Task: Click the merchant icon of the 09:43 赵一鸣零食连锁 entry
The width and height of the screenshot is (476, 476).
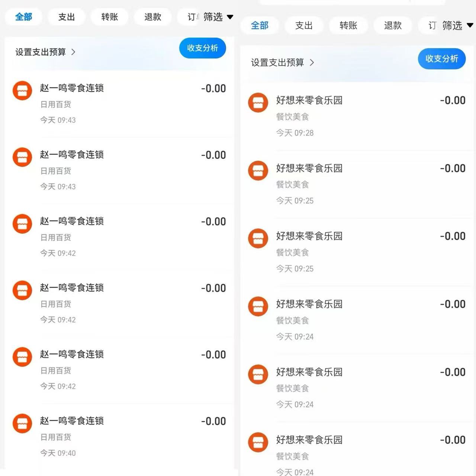Action: (x=22, y=90)
